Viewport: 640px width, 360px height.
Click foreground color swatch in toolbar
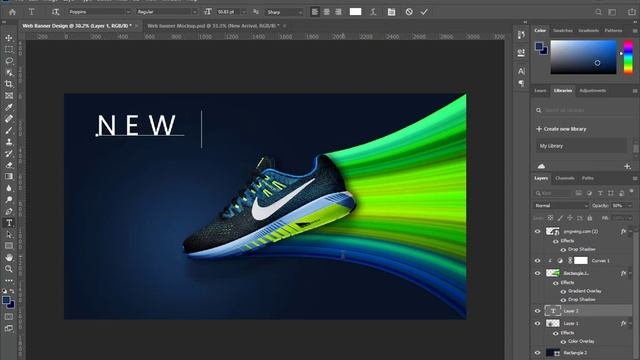pos(6,301)
